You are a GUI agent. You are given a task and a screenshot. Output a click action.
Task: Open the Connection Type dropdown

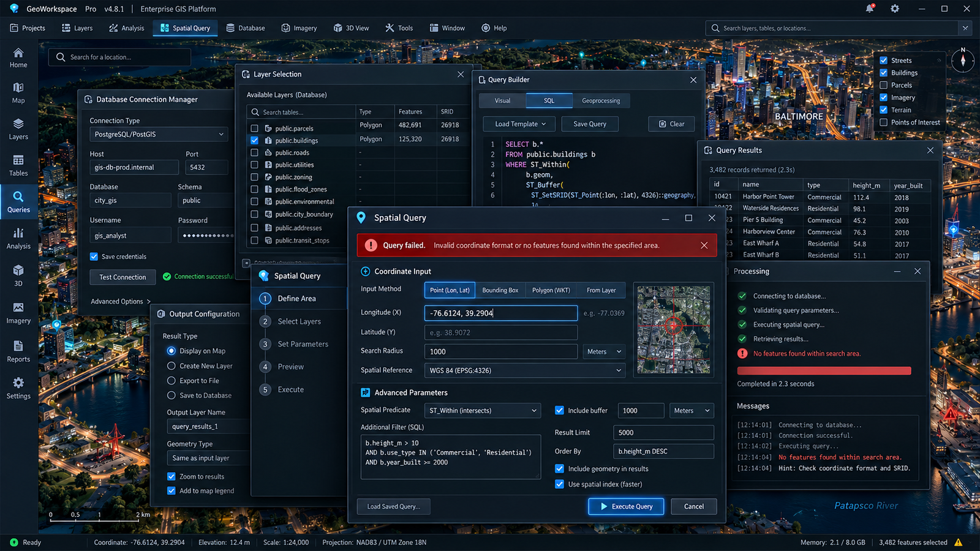pyautogui.click(x=159, y=134)
